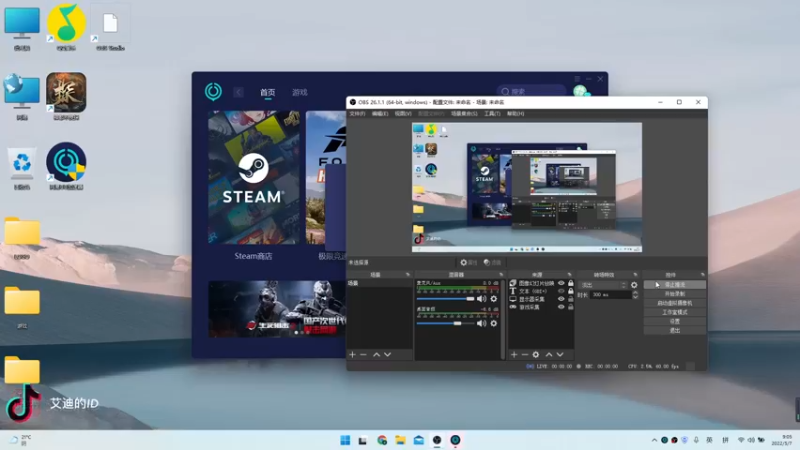Undock the 控件 controls panel
The image size is (800, 450).
[x=702, y=274]
